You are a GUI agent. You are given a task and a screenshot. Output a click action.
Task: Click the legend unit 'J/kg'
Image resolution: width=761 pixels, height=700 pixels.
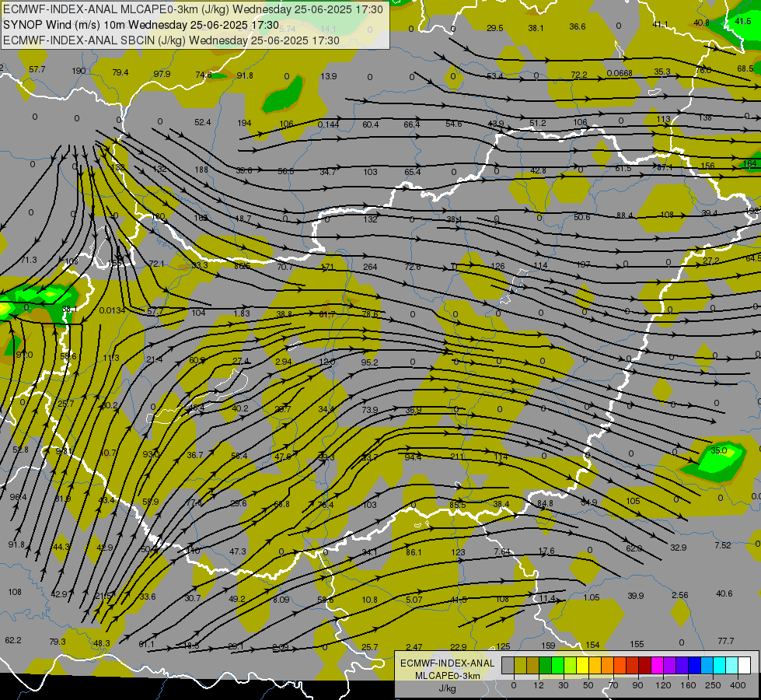click(x=447, y=688)
